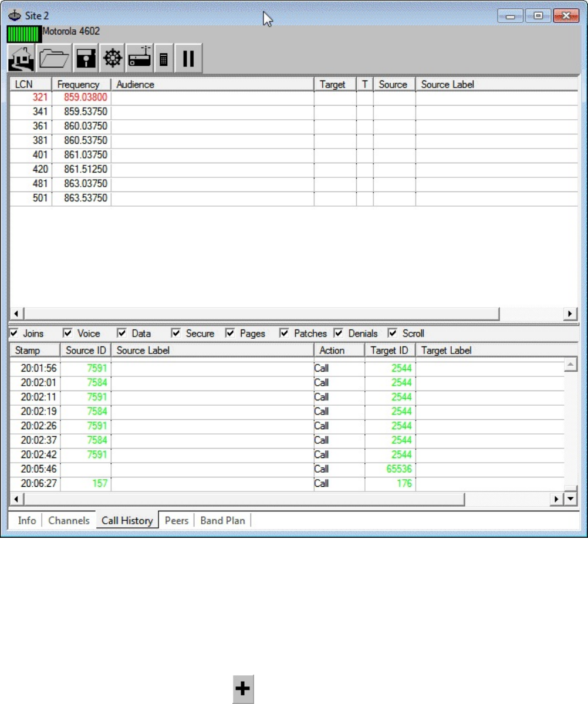Viewport: 588px width, 704px height.
Task: Click the Motorola 4602 system label
Action: click(71, 32)
